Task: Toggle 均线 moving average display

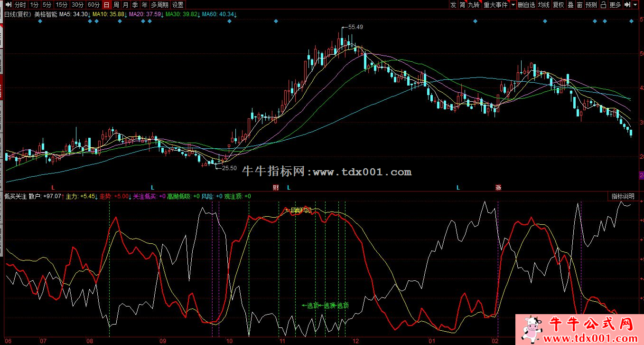Action: [x=544, y=5]
